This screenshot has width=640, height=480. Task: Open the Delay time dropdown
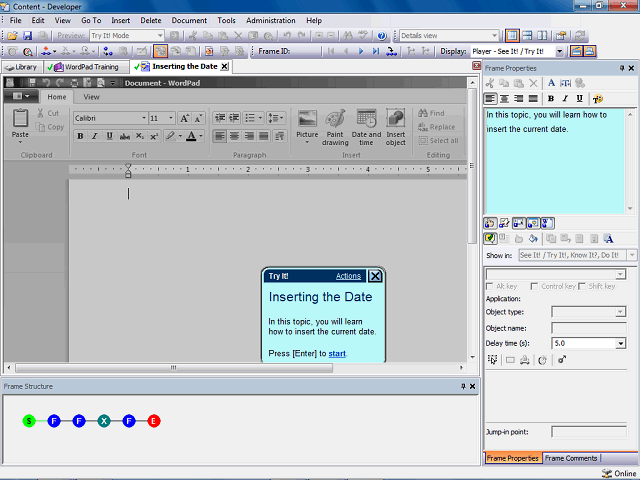click(x=621, y=343)
